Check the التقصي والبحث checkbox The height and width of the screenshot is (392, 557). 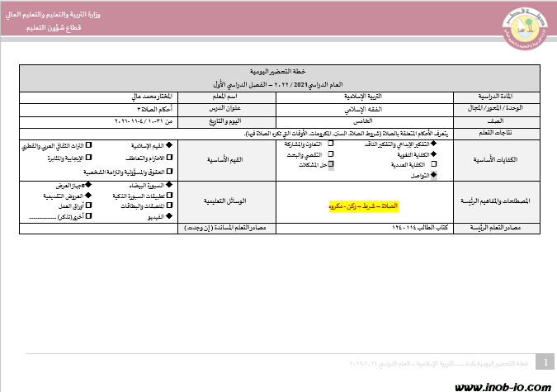click(331, 154)
